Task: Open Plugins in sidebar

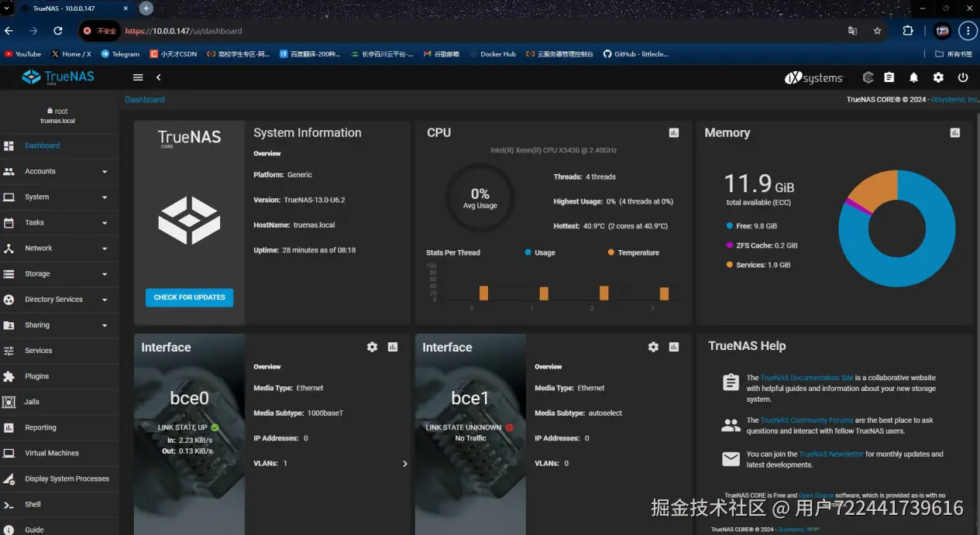Action: (x=59, y=376)
